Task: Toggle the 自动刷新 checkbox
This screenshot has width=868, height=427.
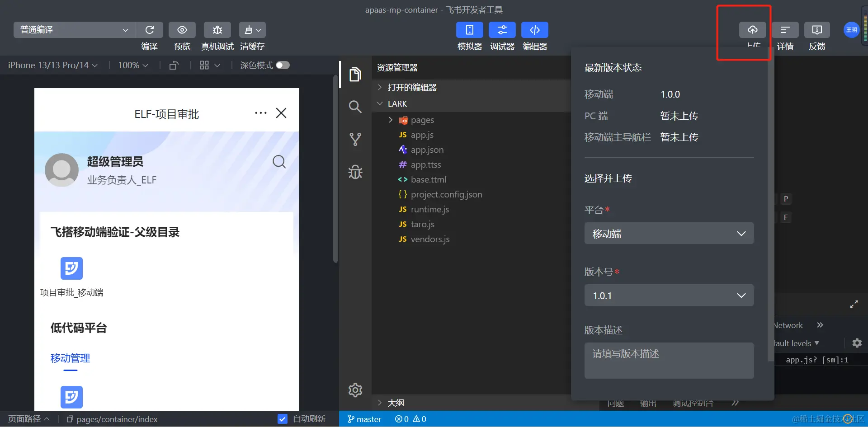Action: [x=283, y=419]
